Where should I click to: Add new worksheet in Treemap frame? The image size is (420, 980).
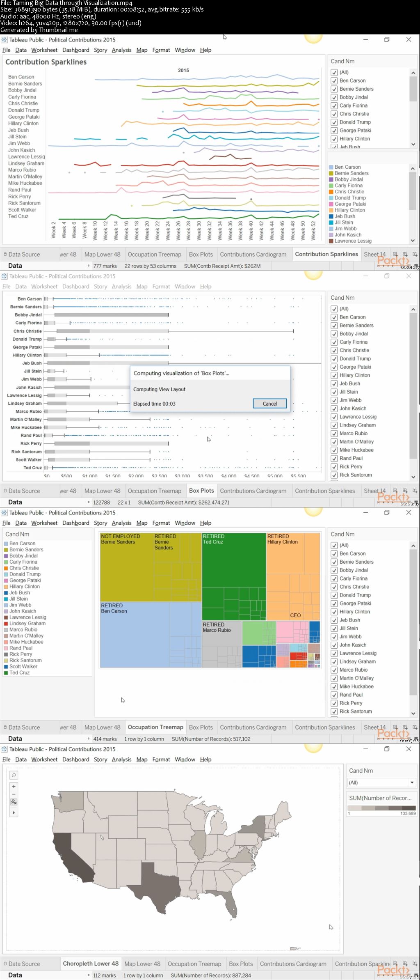pos(395,727)
